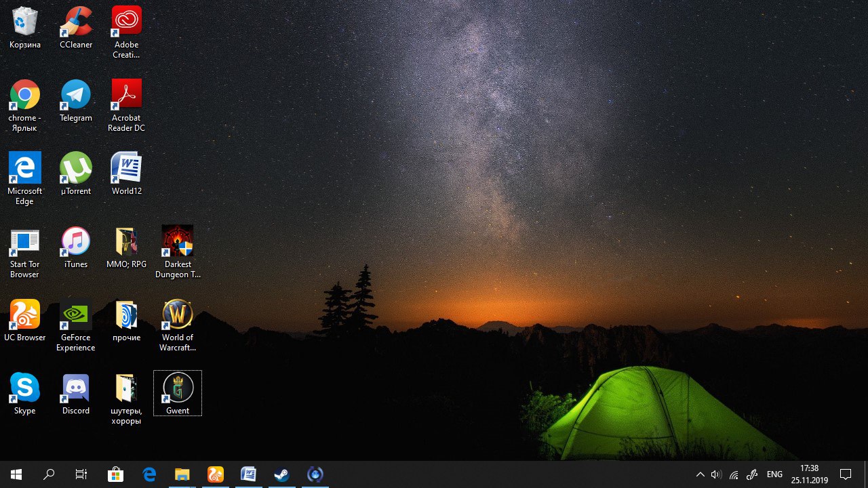Select the Telegram desktop icon
This screenshot has height=488, width=868.
coord(76,101)
